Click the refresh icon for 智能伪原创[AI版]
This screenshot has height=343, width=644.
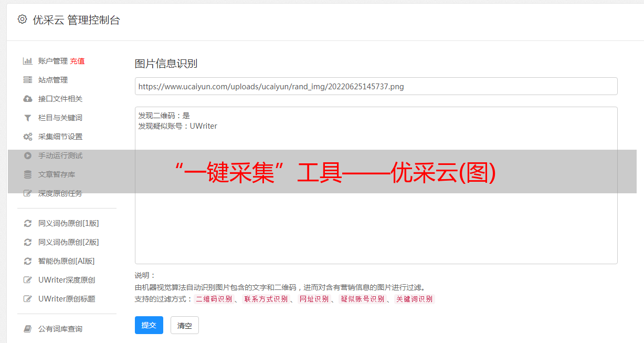pyautogui.click(x=28, y=261)
